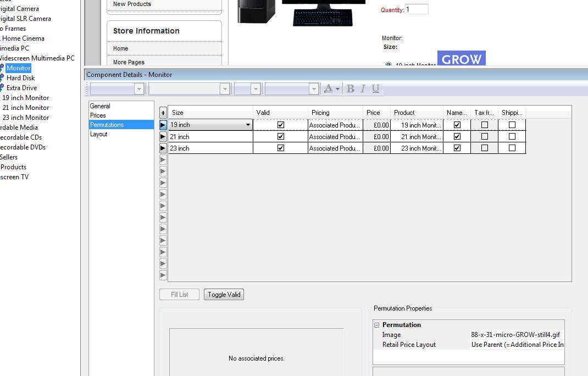
Task: Switch to the Prices tab
Action: click(98, 115)
